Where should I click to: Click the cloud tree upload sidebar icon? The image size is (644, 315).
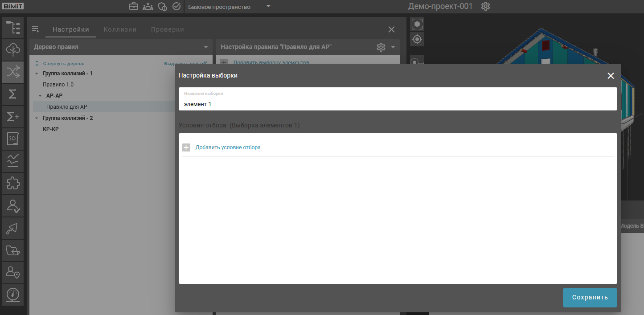click(x=13, y=49)
